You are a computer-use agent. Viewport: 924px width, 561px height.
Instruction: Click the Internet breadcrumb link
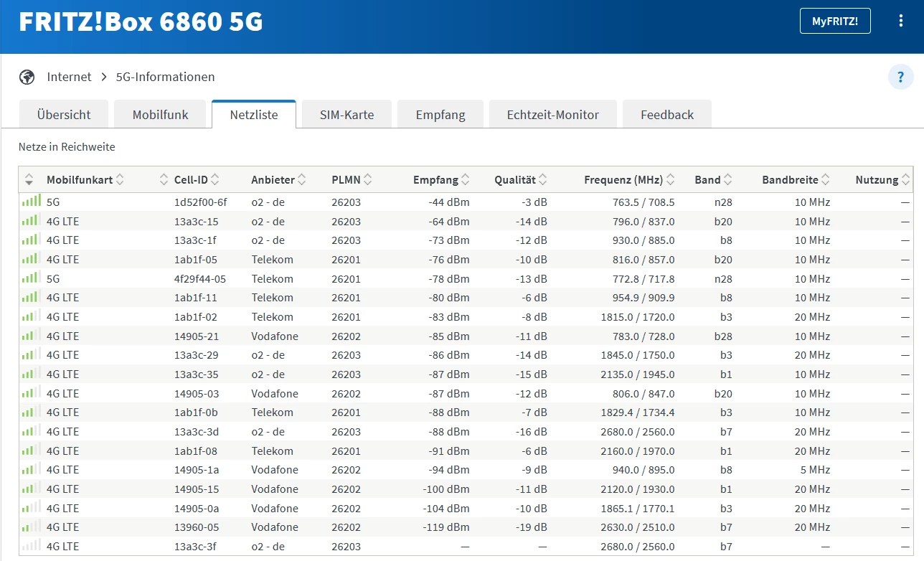(69, 77)
